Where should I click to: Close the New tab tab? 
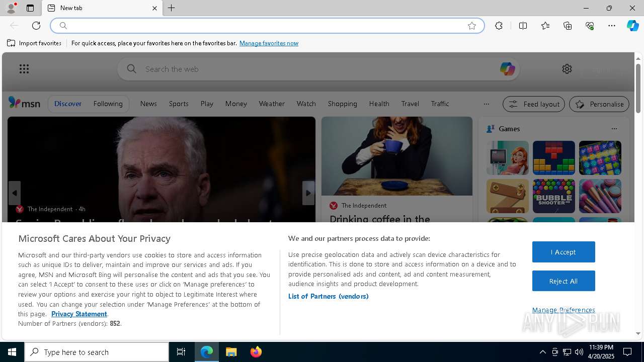pos(154,8)
